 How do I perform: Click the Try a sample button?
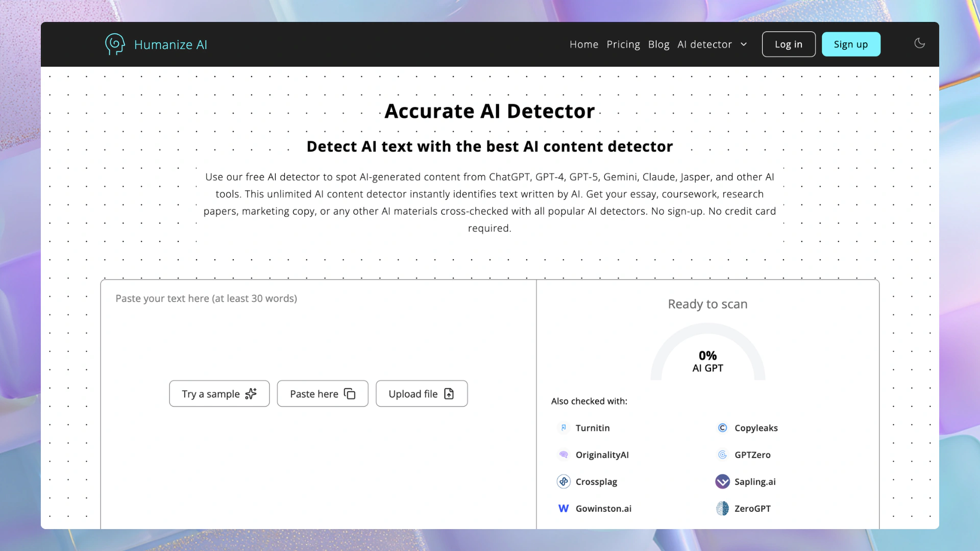coord(219,393)
